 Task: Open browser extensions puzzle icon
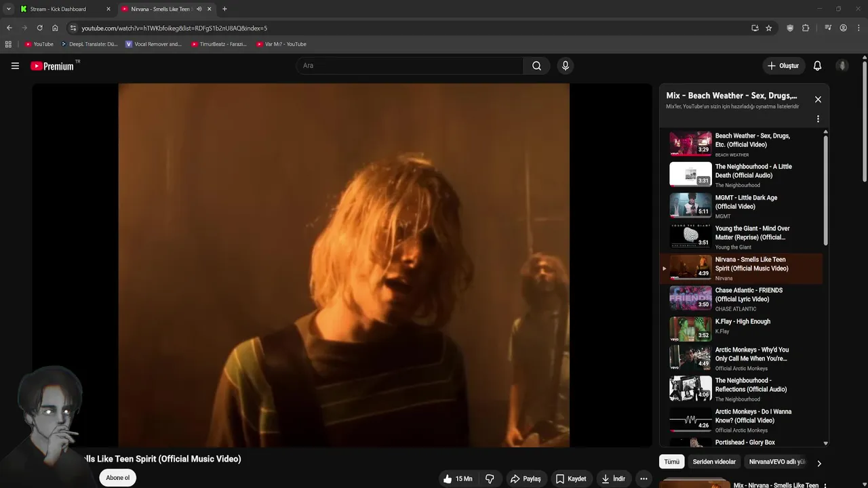806,28
